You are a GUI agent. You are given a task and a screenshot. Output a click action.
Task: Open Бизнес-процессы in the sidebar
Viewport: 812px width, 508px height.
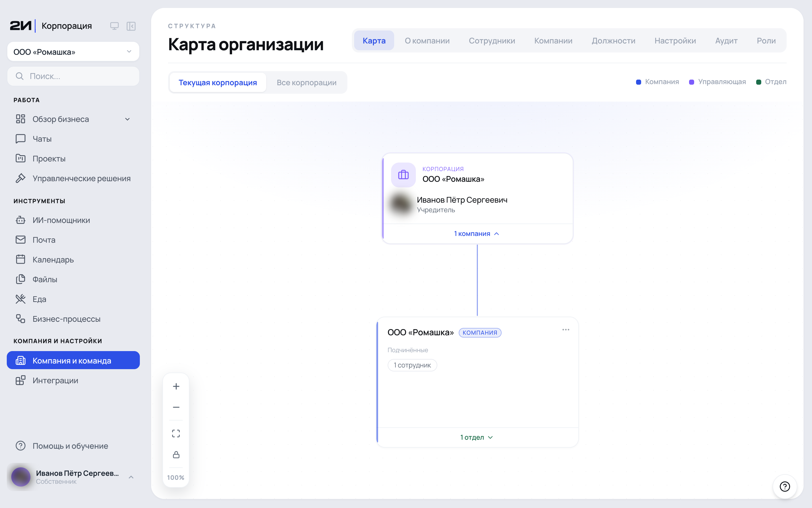click(73, 319)
